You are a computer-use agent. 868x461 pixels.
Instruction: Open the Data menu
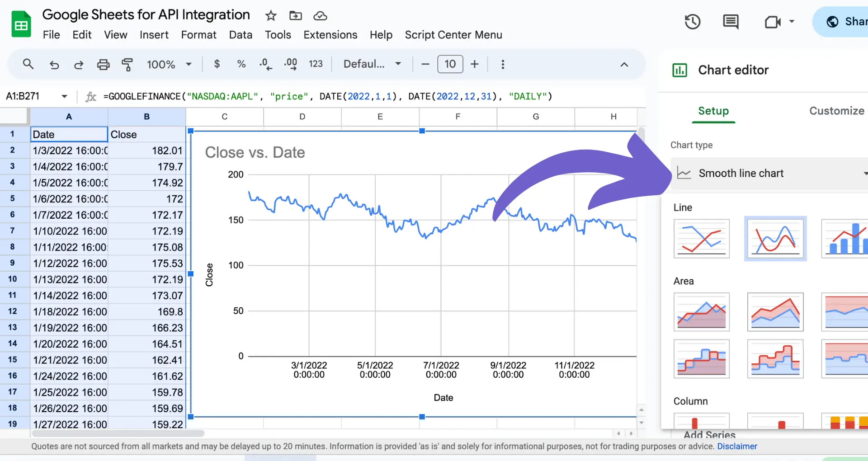click(x=241, y=35)
